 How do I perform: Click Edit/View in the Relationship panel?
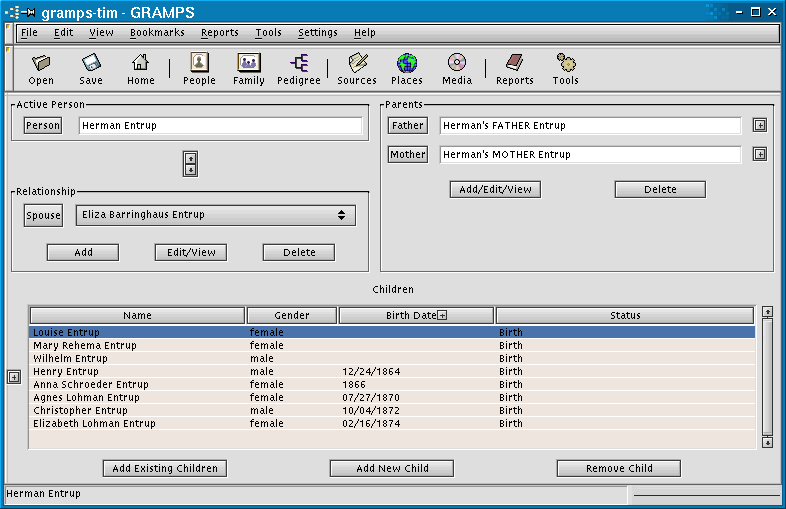pyautogui.click(x=191, y=253)
